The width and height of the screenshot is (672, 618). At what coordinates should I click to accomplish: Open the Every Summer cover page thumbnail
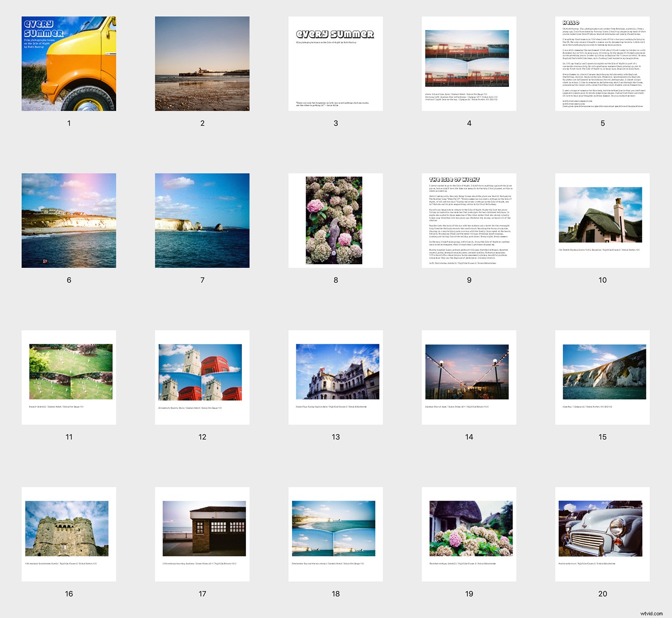[69, 63]
